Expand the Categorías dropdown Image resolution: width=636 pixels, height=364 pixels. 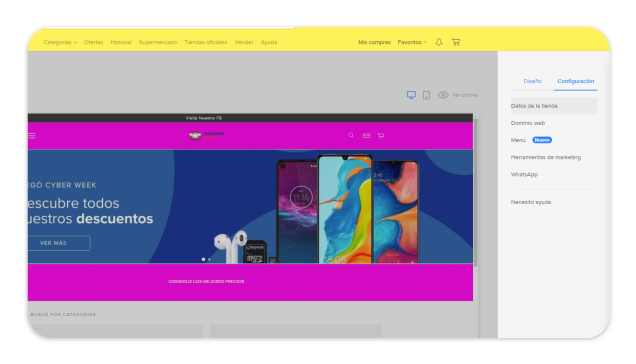[60, 42]
